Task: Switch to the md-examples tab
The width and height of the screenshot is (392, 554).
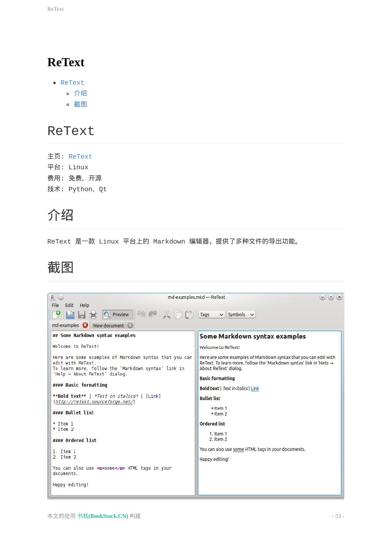Action: [65, 325]
